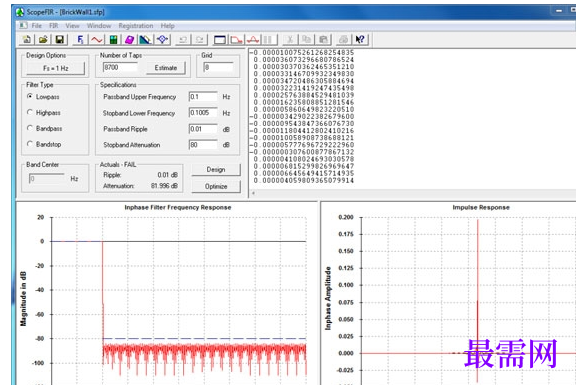This screenshot has height=385, width=576.
Task: Click the Print toolbar icon
Action: [343, 39]
